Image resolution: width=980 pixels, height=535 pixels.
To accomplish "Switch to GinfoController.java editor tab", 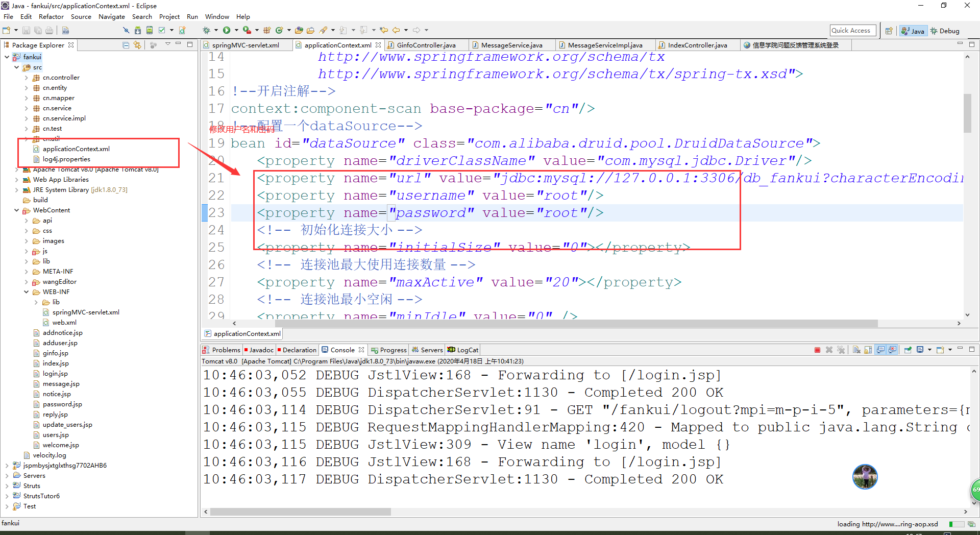I will pyautogui.click(x=426, y=45).
